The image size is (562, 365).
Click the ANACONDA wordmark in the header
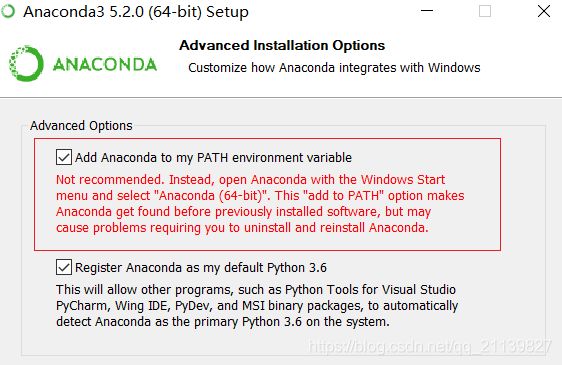point(105,65)
